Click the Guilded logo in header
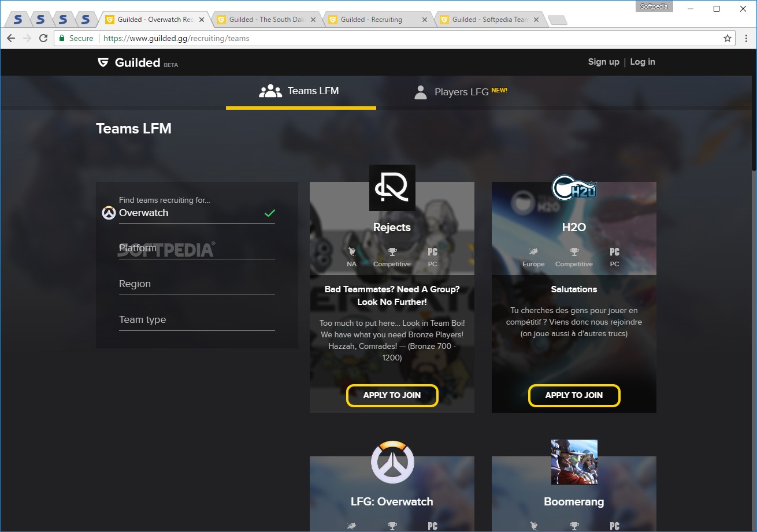Screen dimensions: 757x532 click(137, 62)
